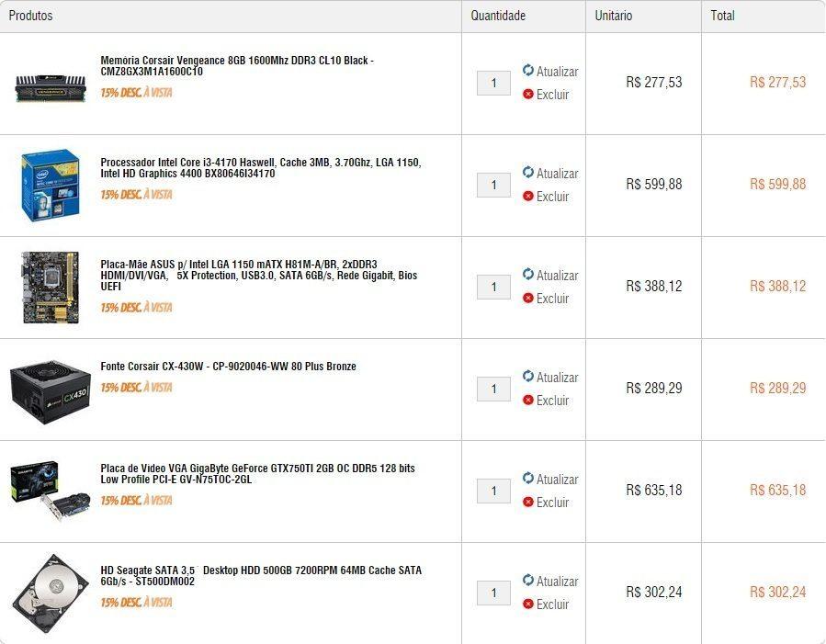This screenshot has width=826, height=644.
Task: Click the Atualizar refresh icon for Intel Core i3-4170
Action: coord(528,172)
